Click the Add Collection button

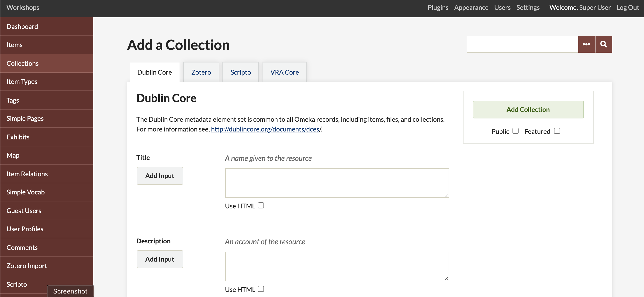coord(528,109)
